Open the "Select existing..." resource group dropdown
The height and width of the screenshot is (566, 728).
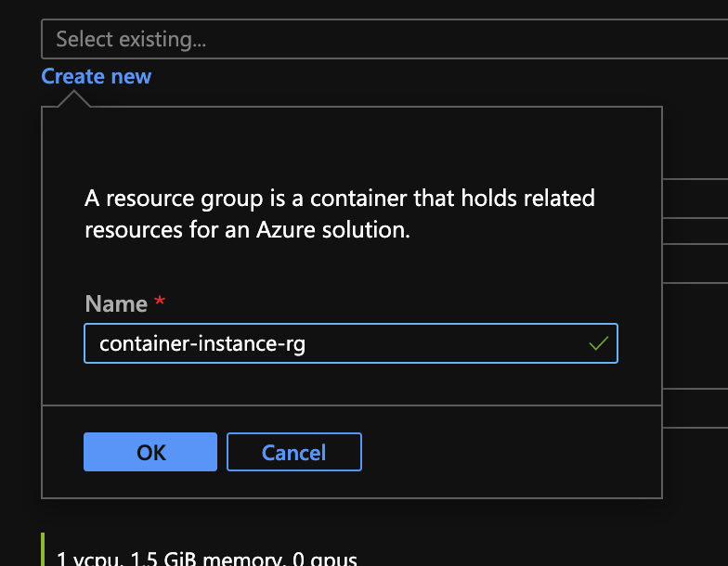pos(384,39)
